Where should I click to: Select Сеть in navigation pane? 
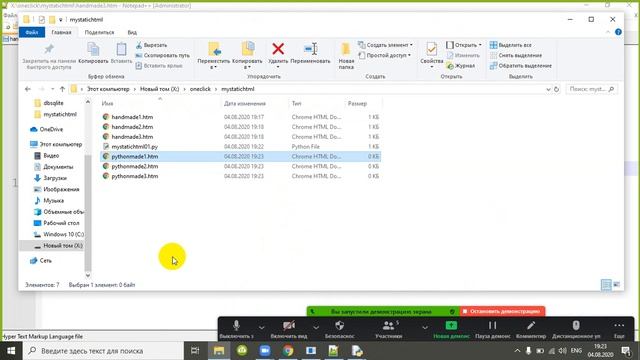click(x=45, y=260)
